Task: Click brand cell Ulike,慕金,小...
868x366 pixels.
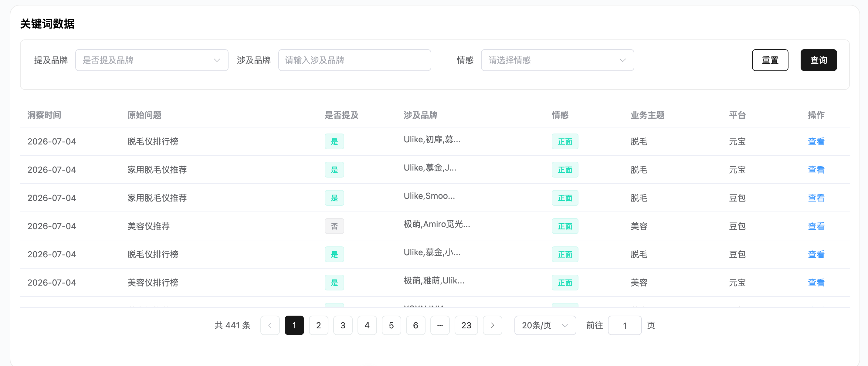Action: [432, 252]
